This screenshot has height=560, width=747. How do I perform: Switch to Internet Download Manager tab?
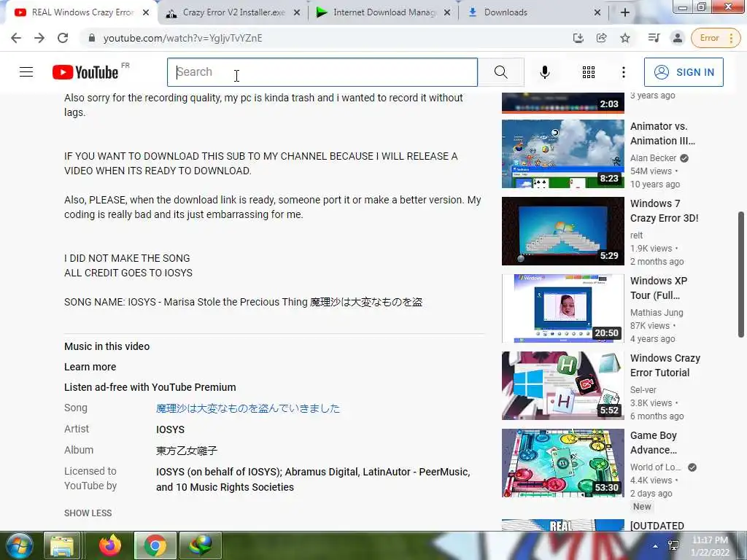(x=384, y=12)
